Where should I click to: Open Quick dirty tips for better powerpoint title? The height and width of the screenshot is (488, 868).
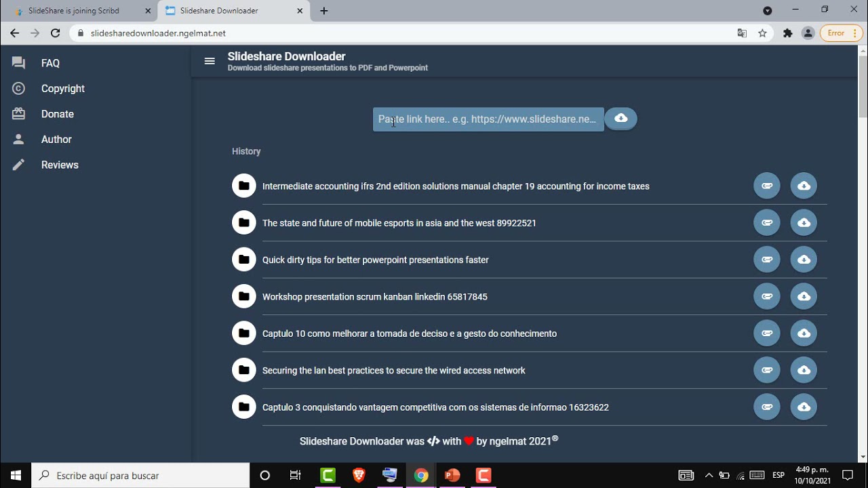376,260
